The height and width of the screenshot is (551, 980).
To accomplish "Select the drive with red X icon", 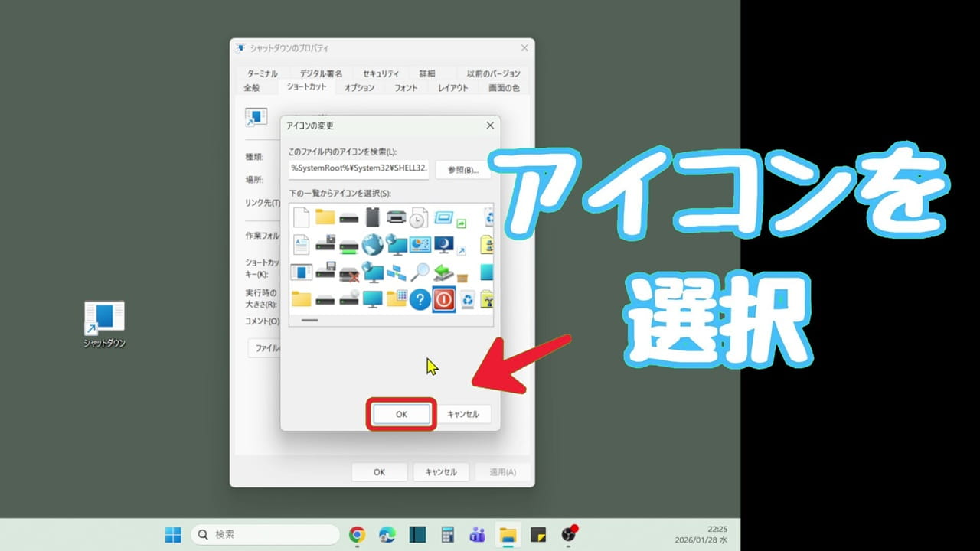I will [349, 274].
